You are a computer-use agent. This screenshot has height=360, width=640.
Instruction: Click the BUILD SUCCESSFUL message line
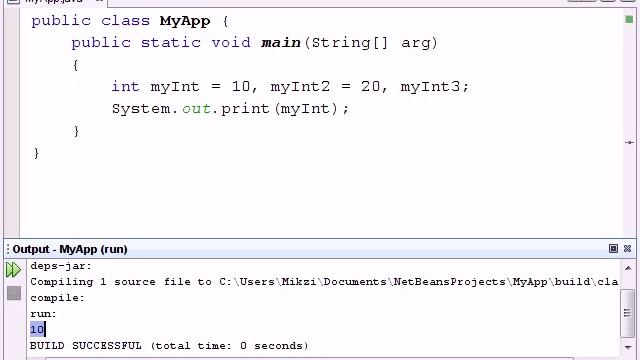(x=169, y=346)
